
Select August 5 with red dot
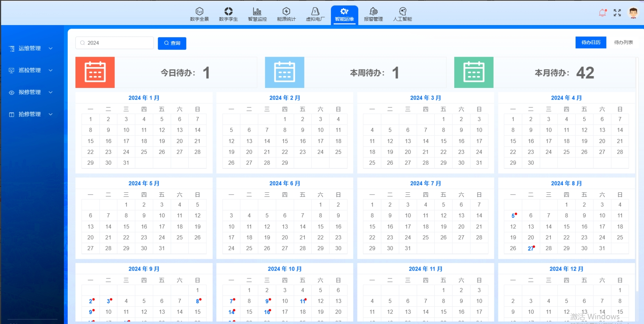coord(513,216)
